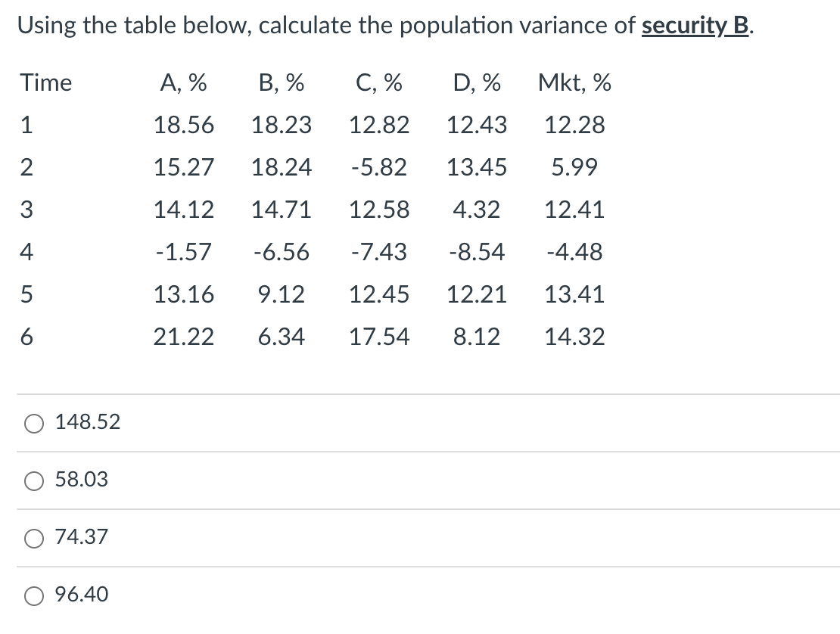Select the radio button for 58.03
The image size is (840, 634).
33,479
